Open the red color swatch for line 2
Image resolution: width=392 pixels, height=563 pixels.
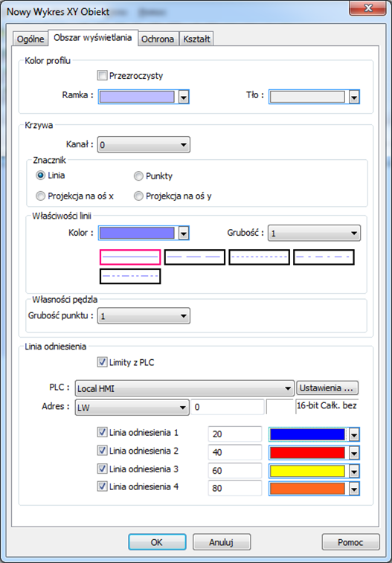coord(314,452)
